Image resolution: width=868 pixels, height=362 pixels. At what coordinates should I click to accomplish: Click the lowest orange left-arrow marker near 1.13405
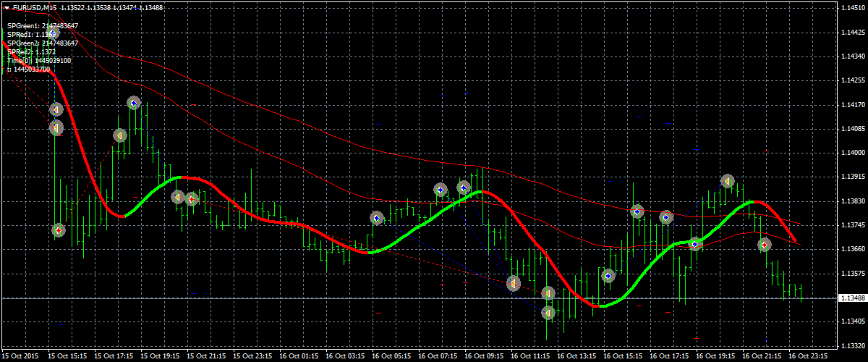(549, 313)
